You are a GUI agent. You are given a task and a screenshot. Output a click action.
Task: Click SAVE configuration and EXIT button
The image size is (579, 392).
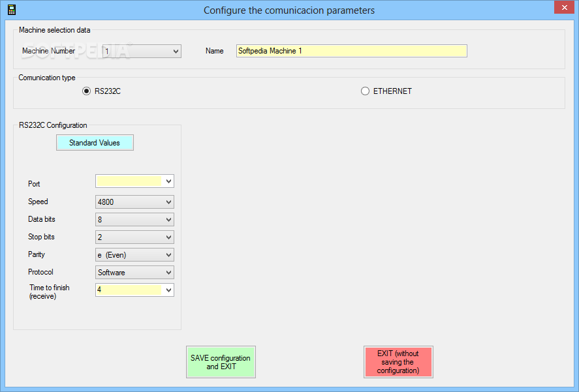[x=221, y=362]
